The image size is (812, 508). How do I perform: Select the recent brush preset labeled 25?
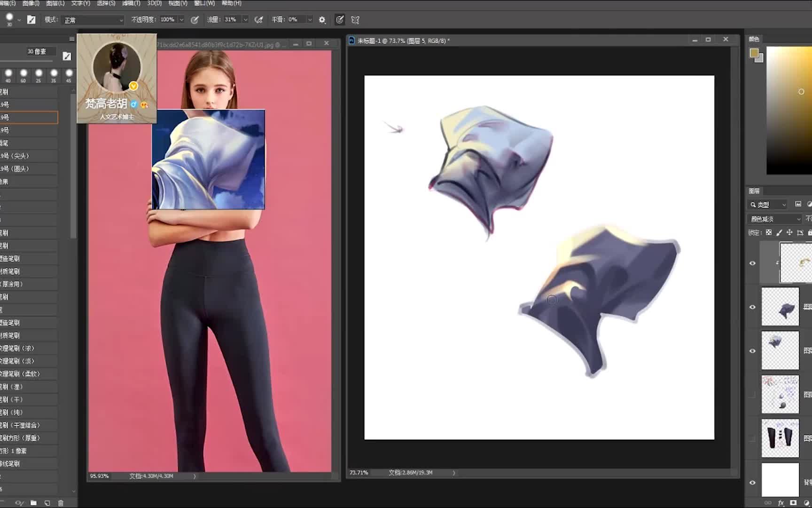point(39,75)
